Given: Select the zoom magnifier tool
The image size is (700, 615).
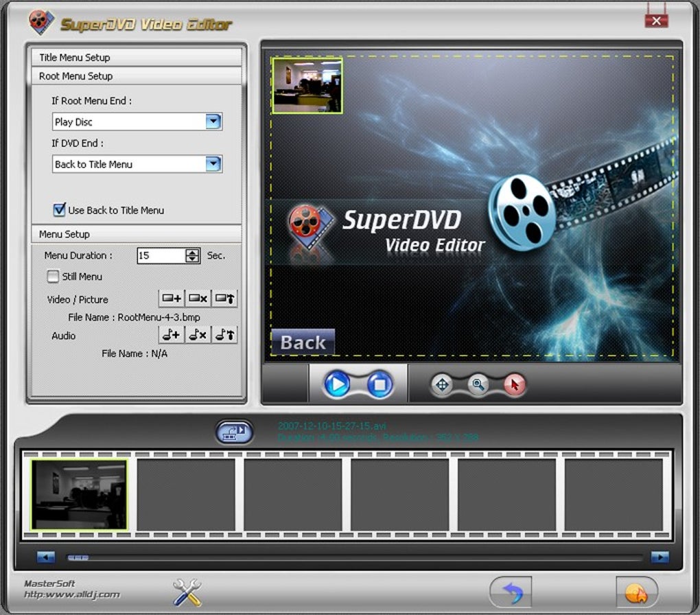Looking at the screenshot, I should (x=478, y=384).
